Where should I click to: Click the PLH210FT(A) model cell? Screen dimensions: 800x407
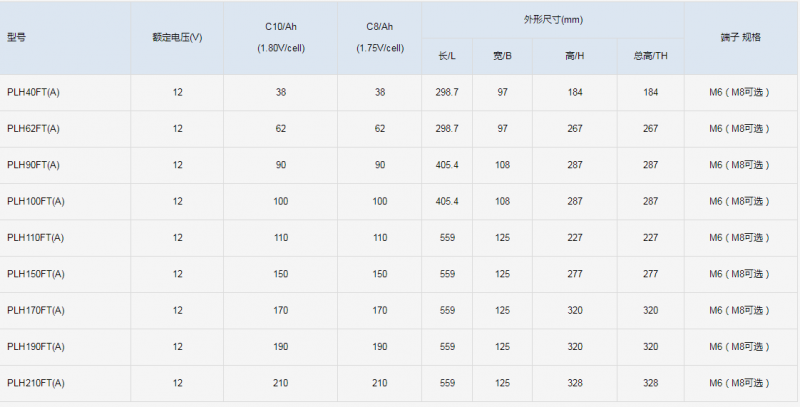37,383
